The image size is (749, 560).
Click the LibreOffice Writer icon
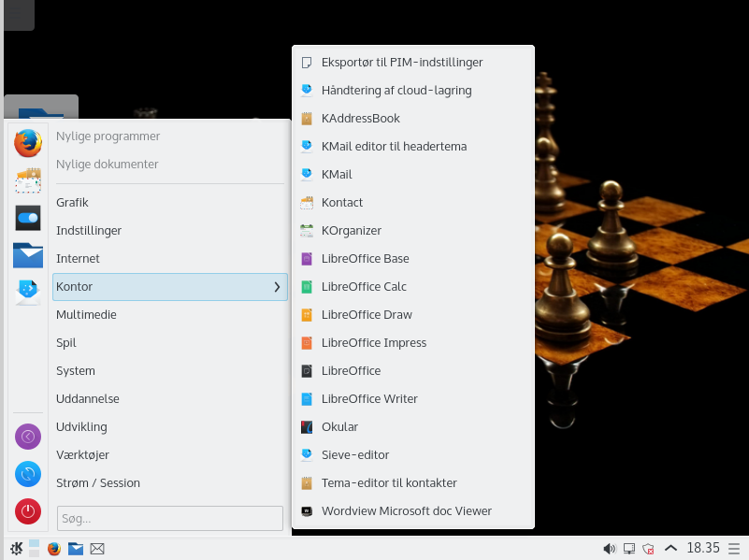coord(307,398)
